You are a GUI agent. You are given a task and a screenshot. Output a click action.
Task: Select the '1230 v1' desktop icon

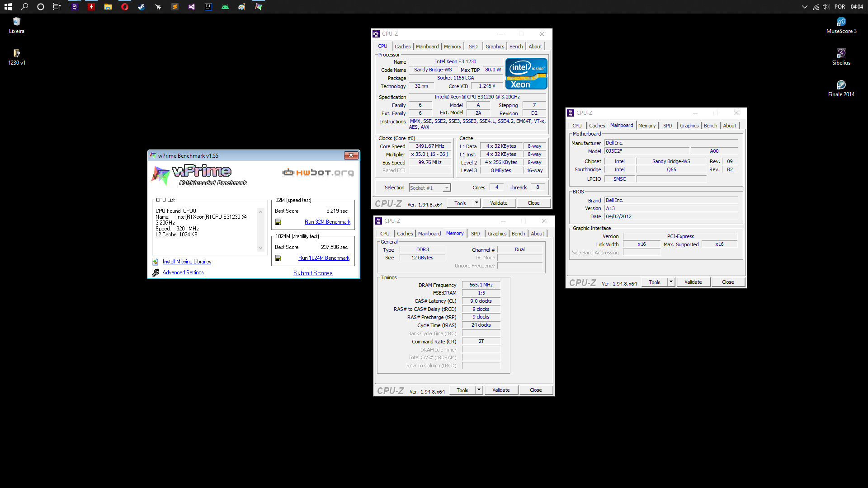[x=17, y=57]
